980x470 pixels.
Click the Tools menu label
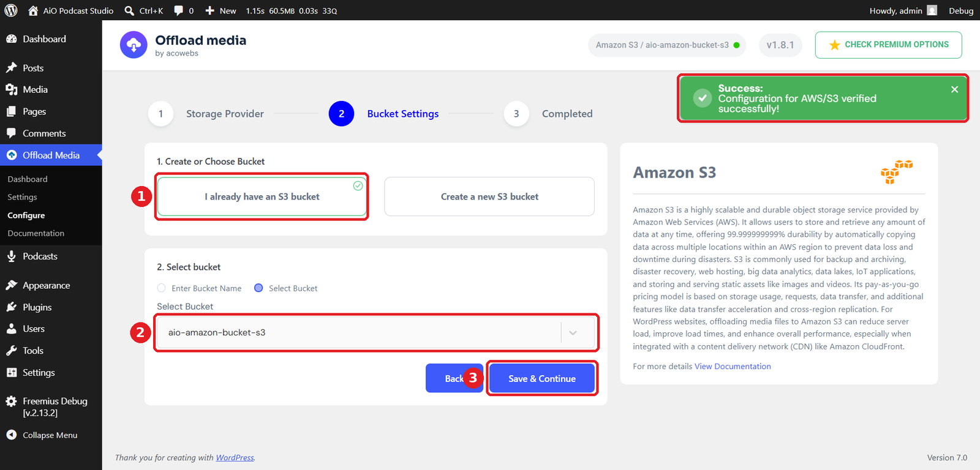(33, 351)
